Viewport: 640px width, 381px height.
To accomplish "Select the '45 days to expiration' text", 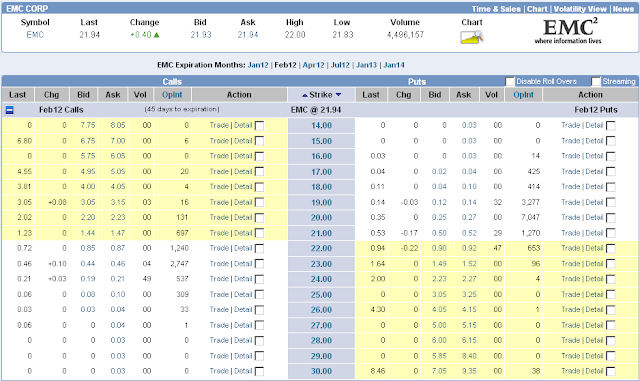I will click(182, 109).
